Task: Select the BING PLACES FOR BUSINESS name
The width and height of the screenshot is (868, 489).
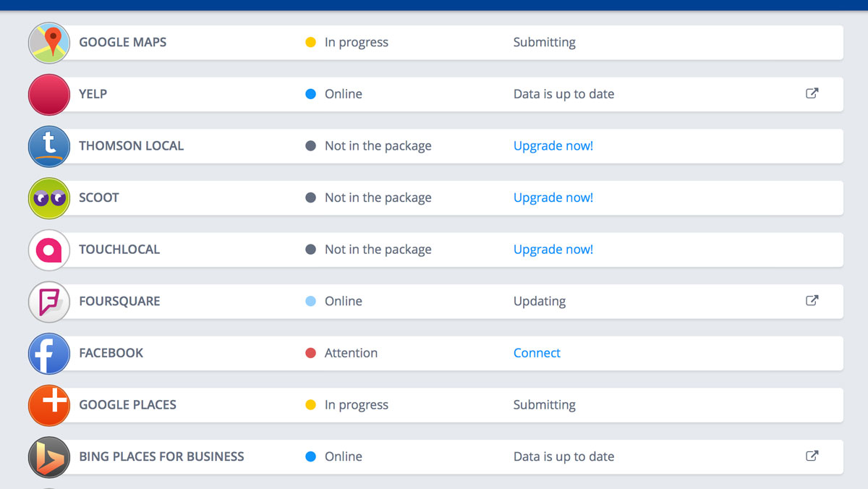Action: coord(161,456)
